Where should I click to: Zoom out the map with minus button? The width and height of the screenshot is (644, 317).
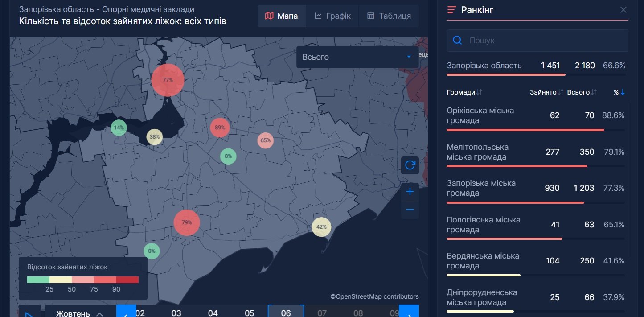(410, 210)
